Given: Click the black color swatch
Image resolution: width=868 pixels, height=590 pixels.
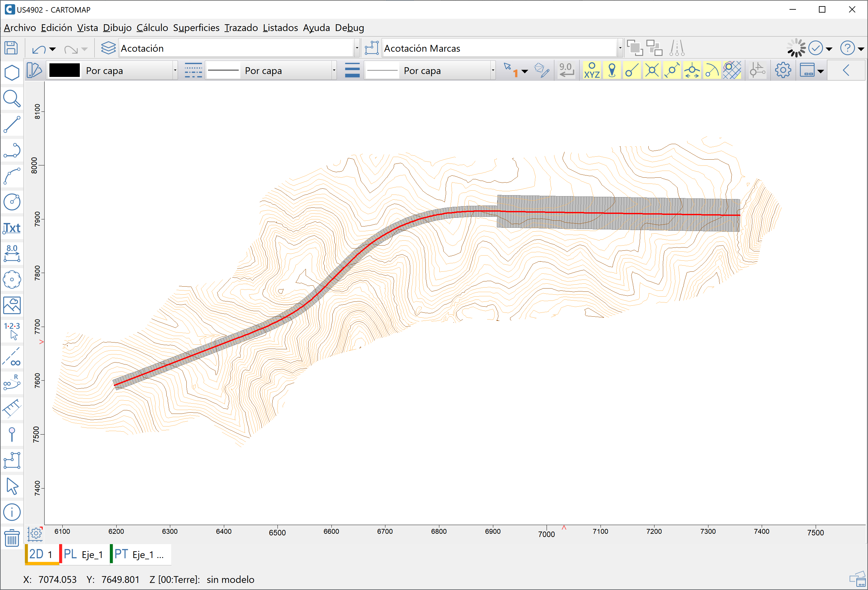Looking at the screenshot, I should [65, 70].
